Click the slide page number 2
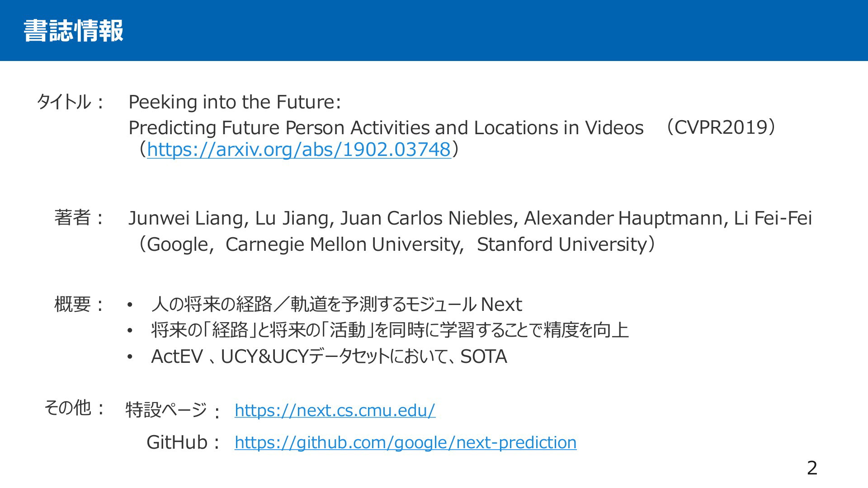Image resolution: width=868 pixels, height=488 pixels. pos(812,469)
